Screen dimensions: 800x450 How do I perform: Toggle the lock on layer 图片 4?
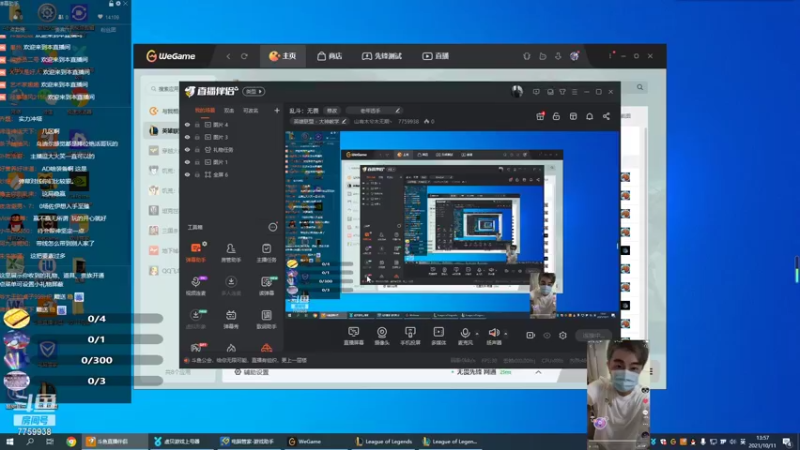(197, 124)
